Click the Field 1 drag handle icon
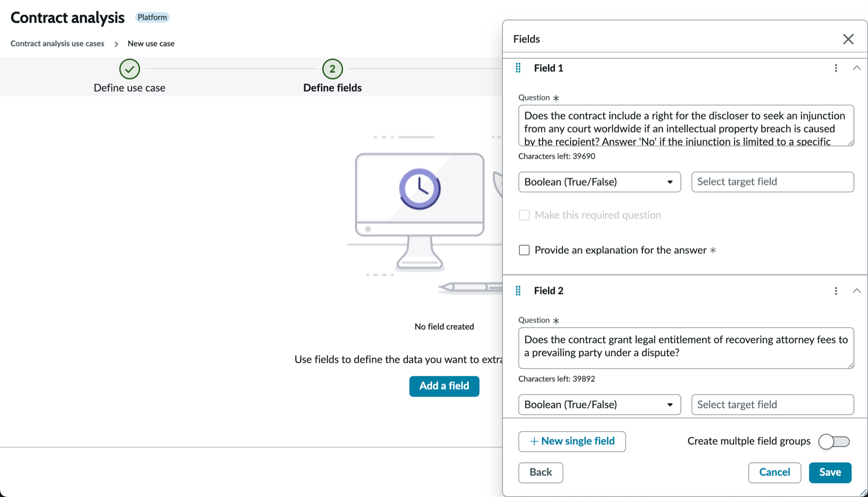 pyautogui.click(x=518, y=68)
